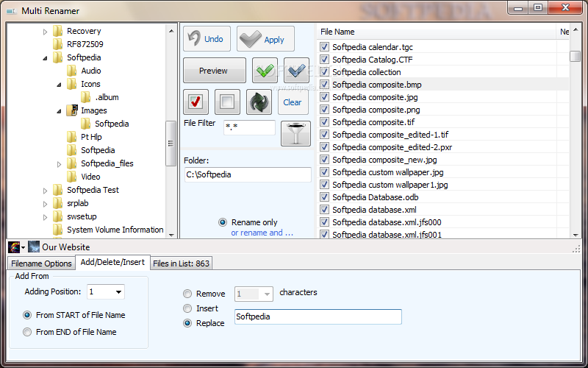Click the File Name column header
This screenshot has height=368, width=588.
pos(437,32)
